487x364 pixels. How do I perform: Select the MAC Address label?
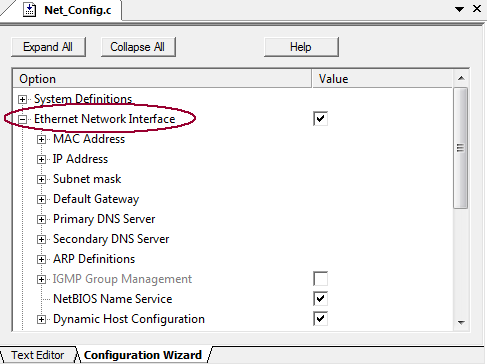pyautogui.click(x=89, y=139)
